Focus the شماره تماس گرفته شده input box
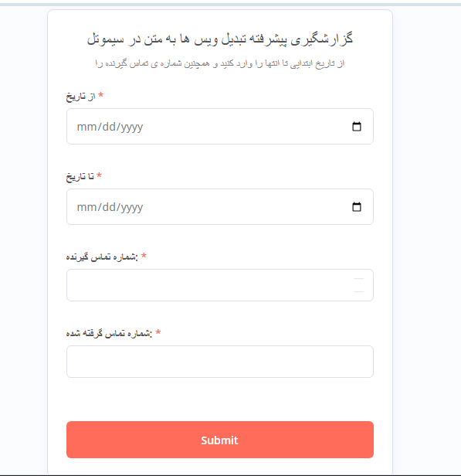 (220, 362)
